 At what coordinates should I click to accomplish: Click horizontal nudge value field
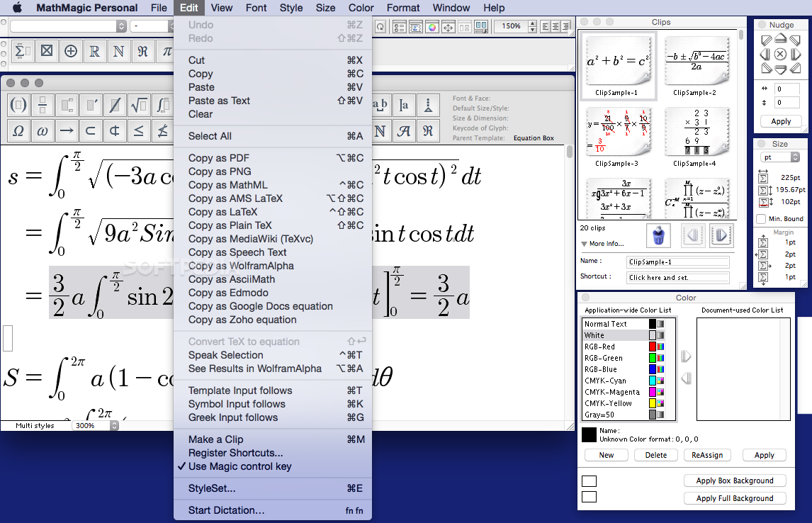pos(786,89)
